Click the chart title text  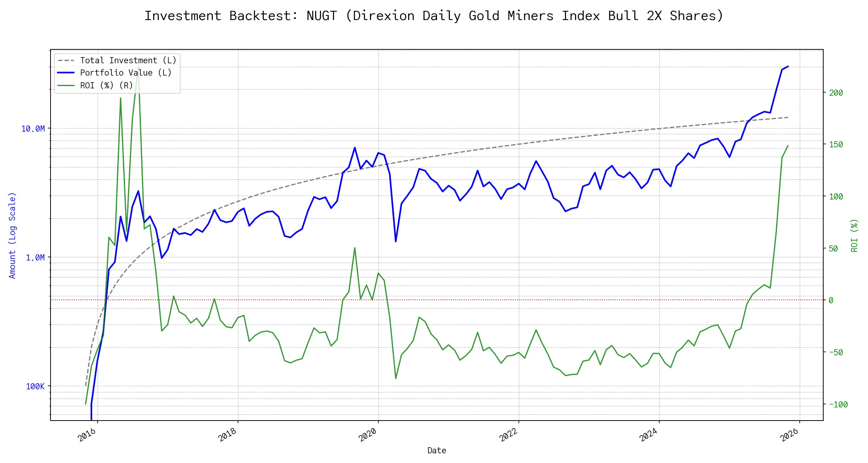point(434,16)
